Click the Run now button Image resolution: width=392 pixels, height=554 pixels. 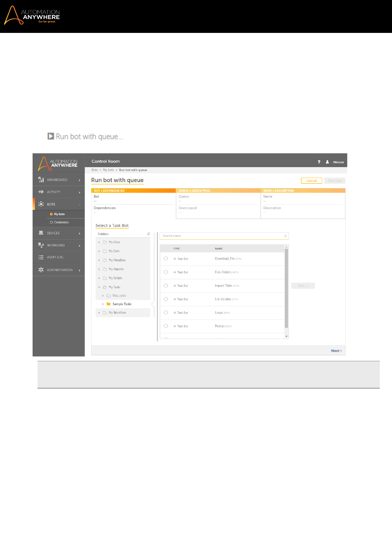[x=335, y=181]
